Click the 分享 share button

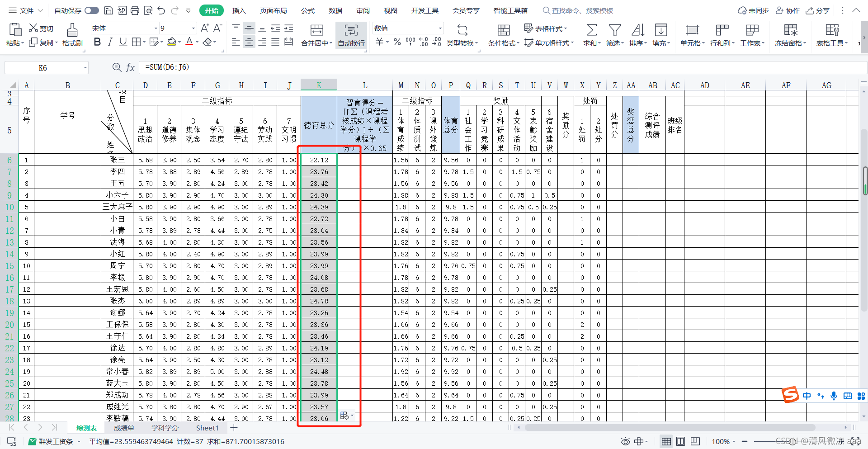(x=818, y=10)
